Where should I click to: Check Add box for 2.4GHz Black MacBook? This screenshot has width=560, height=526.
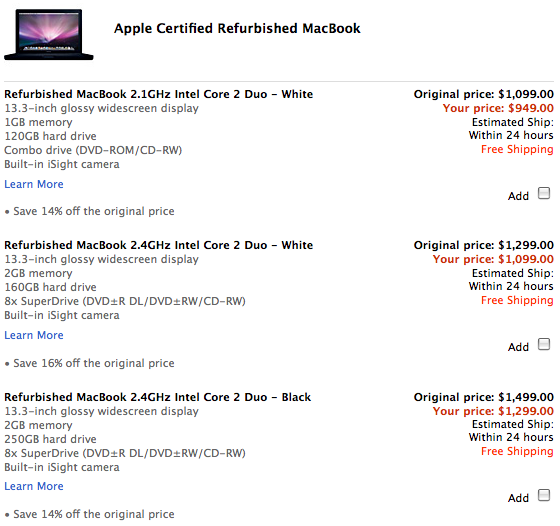click(544, 495)
